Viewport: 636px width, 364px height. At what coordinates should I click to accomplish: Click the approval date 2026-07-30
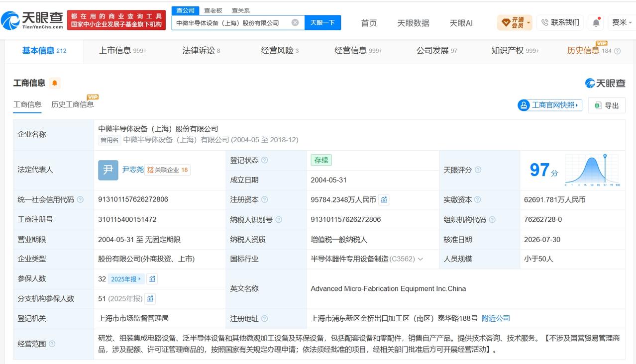coord(542,239)
